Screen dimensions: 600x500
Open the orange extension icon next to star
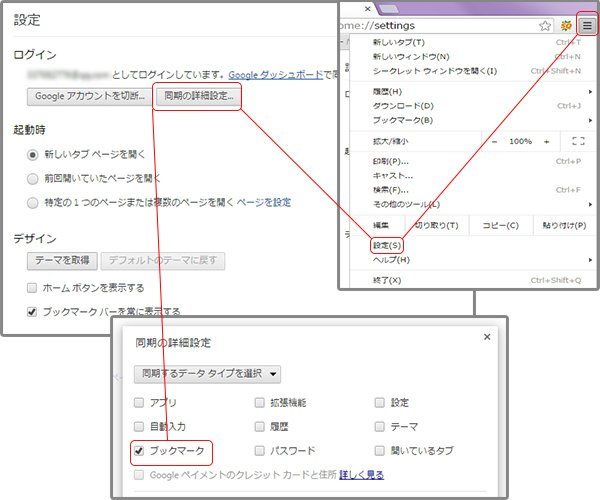coord(566,26)
